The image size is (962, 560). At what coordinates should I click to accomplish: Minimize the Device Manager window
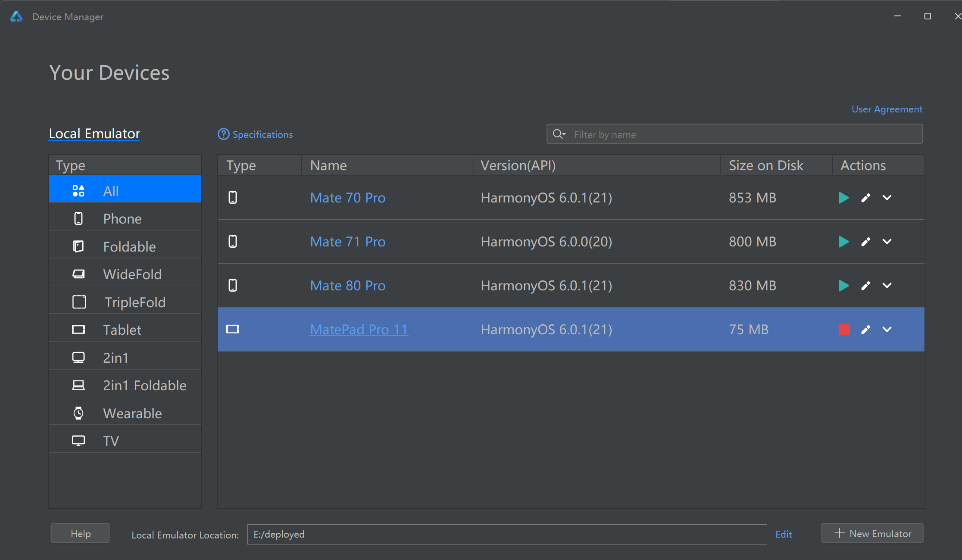pos(898,16)
